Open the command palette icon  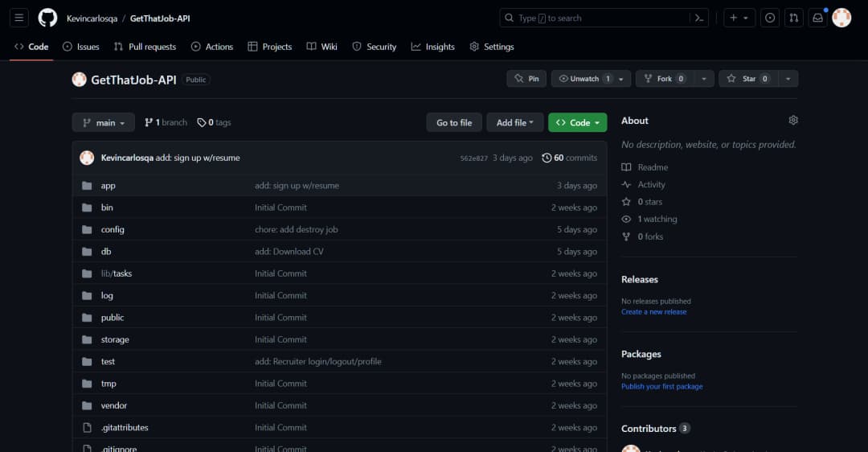click(x=699, y=18)
